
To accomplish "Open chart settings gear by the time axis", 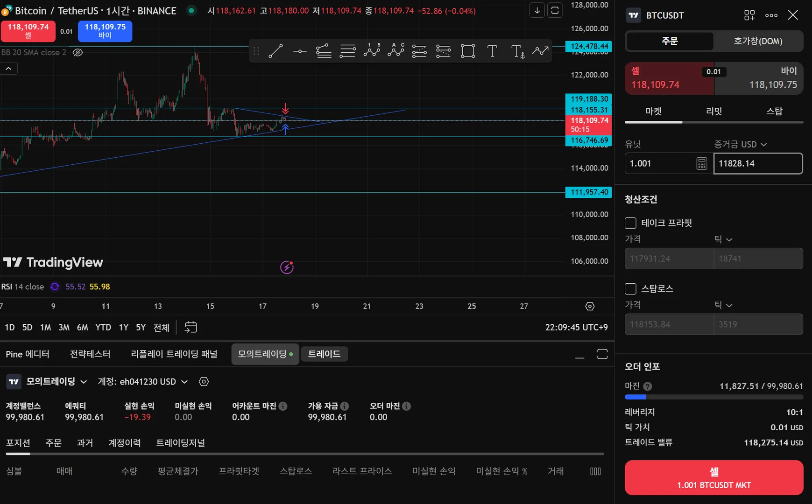I will 590,306.
